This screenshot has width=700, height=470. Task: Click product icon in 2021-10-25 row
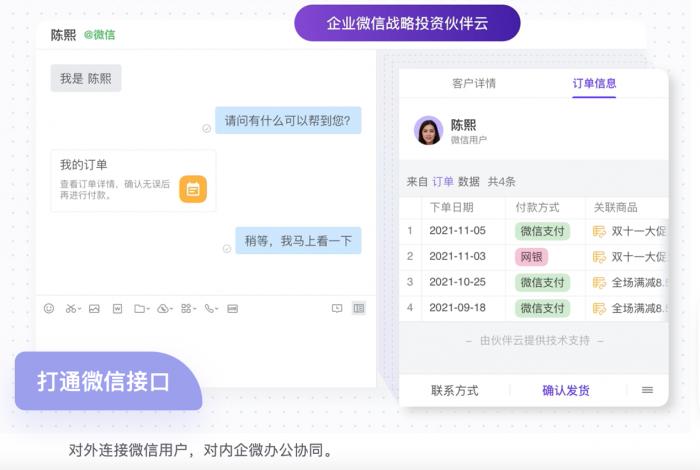pos(599,283)
